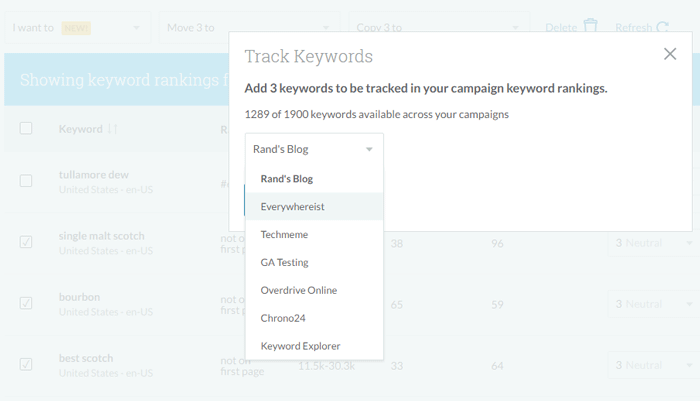Click the Refresh icon
The image size is (700, 401).
pos(662,27)
